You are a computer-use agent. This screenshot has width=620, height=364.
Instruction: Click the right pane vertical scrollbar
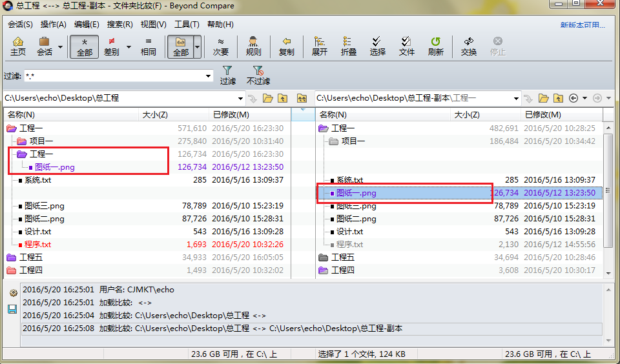[x=608, y=190]
